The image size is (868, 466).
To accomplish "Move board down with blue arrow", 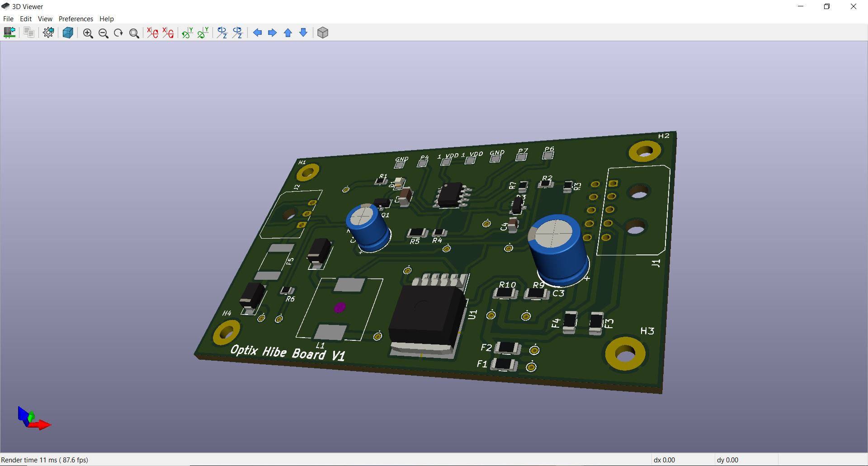I will tap(303, 33).
